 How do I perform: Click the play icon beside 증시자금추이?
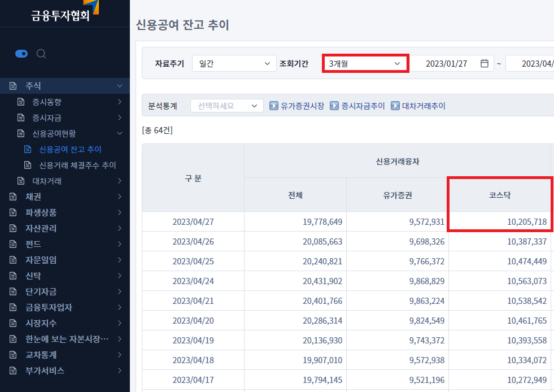(x=334, y=106)
